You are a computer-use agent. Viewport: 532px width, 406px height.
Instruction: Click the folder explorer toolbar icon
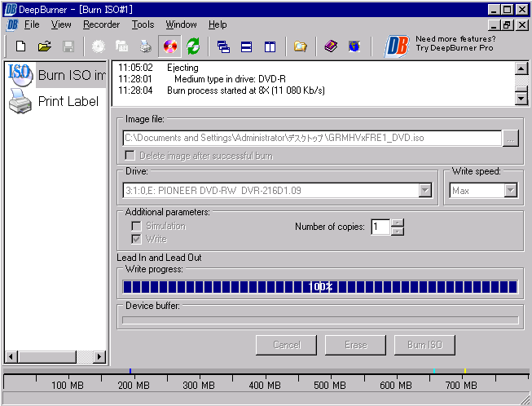301,46
